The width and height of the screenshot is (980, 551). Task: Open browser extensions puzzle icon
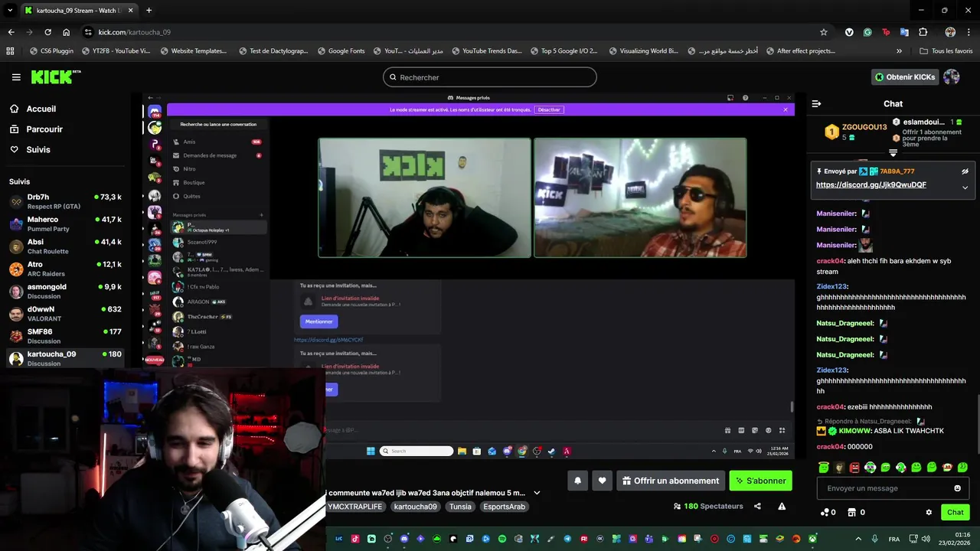click(923, 32)
